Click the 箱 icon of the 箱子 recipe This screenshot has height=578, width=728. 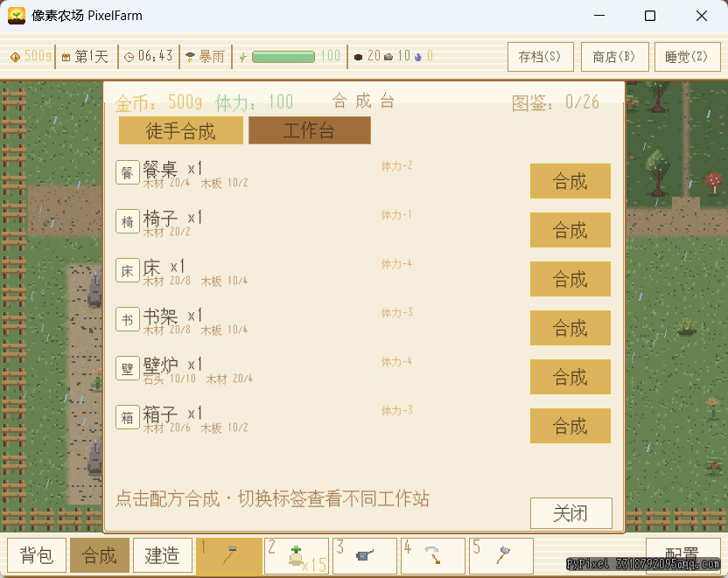(127, 417)
